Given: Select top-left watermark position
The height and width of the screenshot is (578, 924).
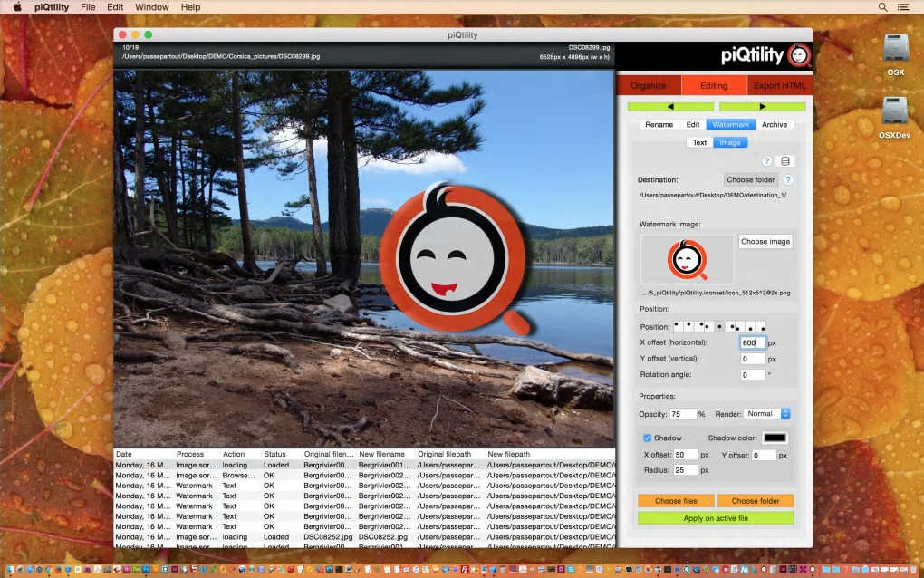Looking at the screenshot, I should [677, 326].
